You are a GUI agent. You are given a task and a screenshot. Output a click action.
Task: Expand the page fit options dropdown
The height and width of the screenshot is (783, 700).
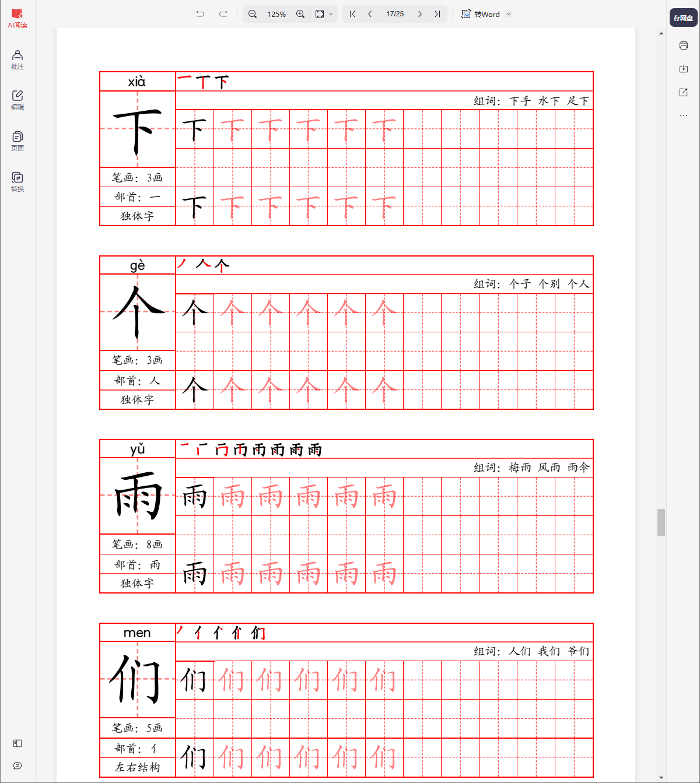(330, 13)
